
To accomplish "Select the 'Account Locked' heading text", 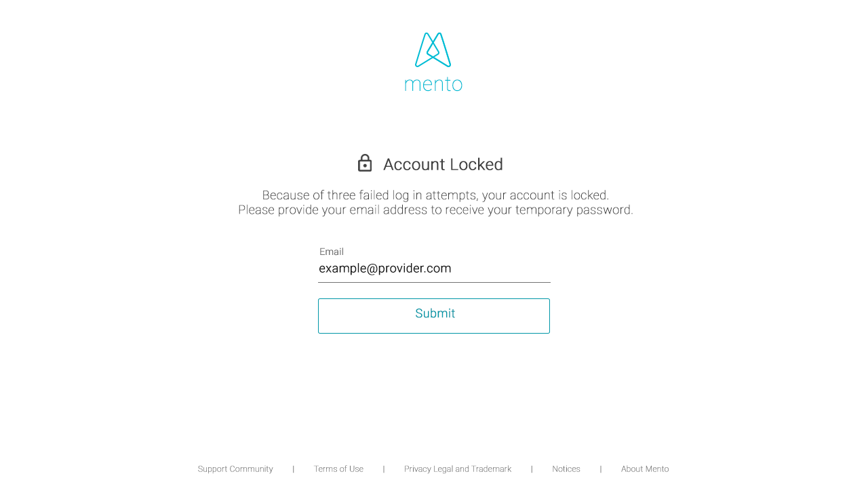I will pyautogui.click(x=443, y=165).
